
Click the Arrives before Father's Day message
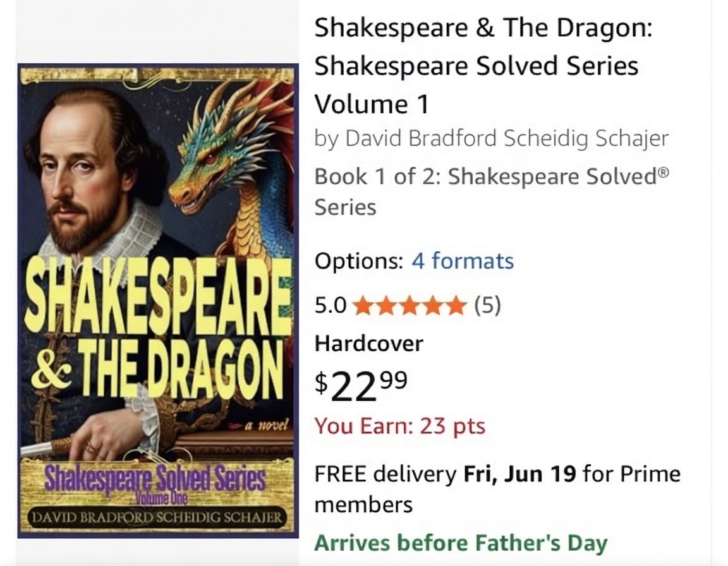coord(461,543)
